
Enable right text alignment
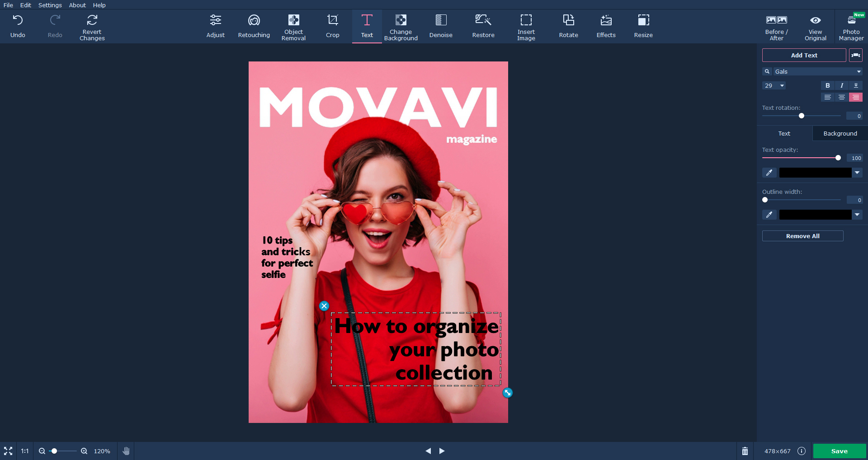pos(855,97)
